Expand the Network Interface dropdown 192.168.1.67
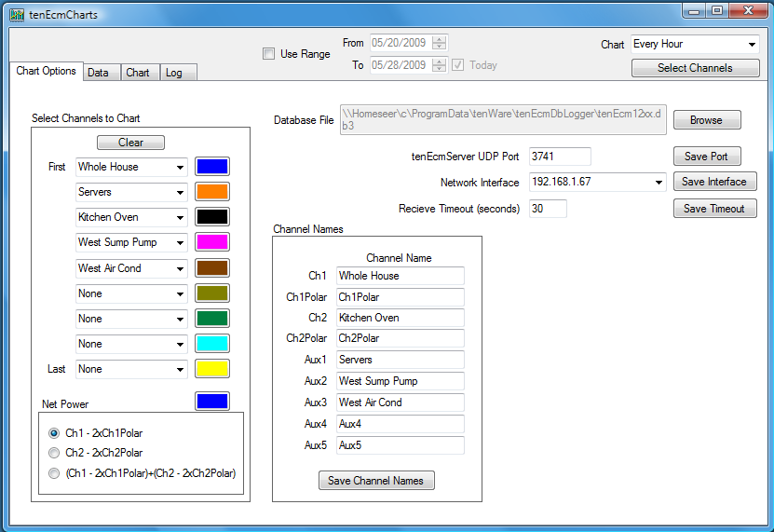The width and height of the screenshot is (774, 532). [597, 182]
